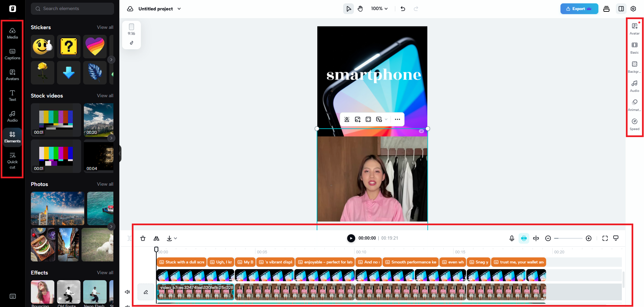Open the zoom level 100% dropdown
Image resolution: width=644 pixels, height=307 pixels.
[x=379, y=8]
